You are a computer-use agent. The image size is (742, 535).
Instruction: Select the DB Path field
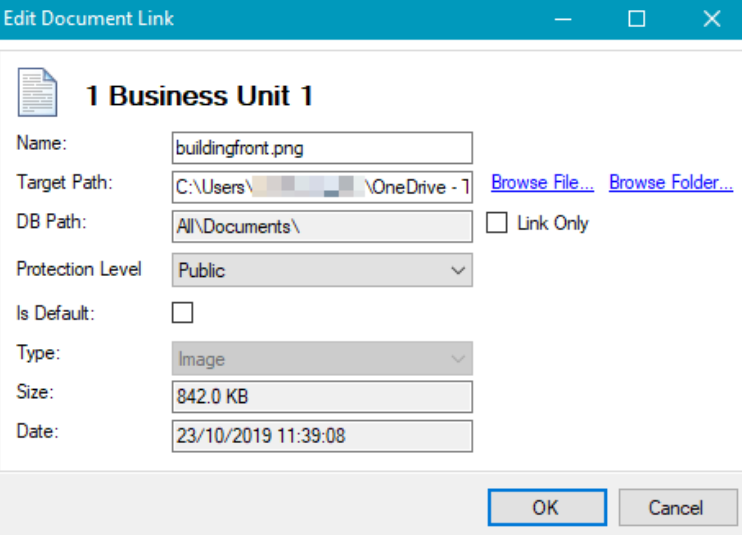pyautogui.click(x=321, y=227)
